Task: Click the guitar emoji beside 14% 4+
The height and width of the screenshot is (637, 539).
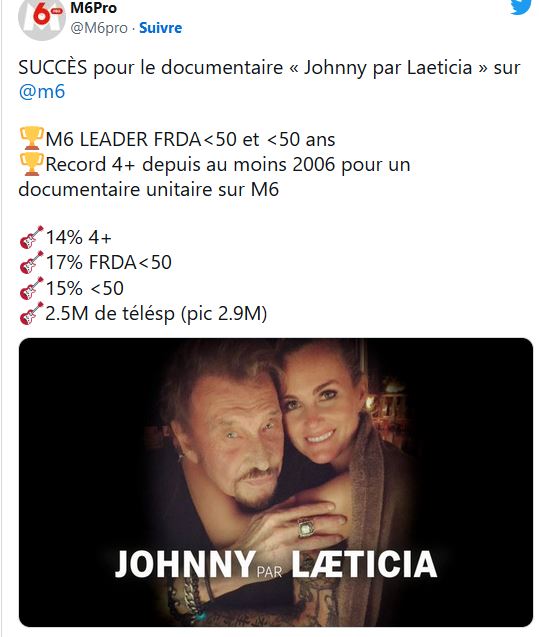Action: click(x=31, y=237)
